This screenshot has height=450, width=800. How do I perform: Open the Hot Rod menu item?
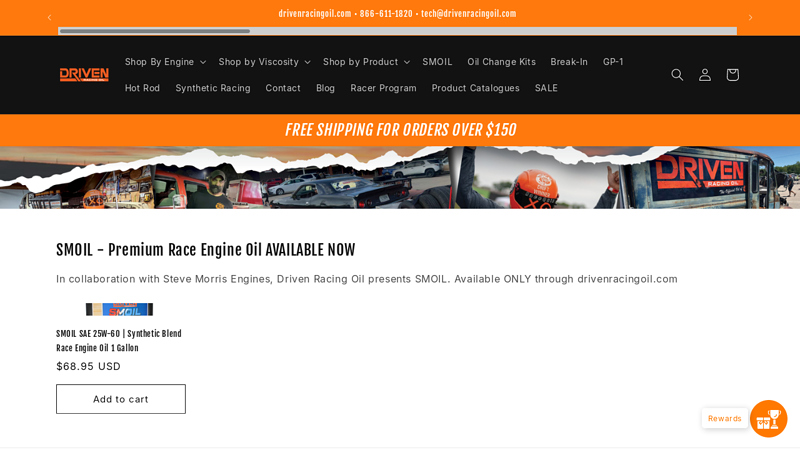(x=142, y=88)
